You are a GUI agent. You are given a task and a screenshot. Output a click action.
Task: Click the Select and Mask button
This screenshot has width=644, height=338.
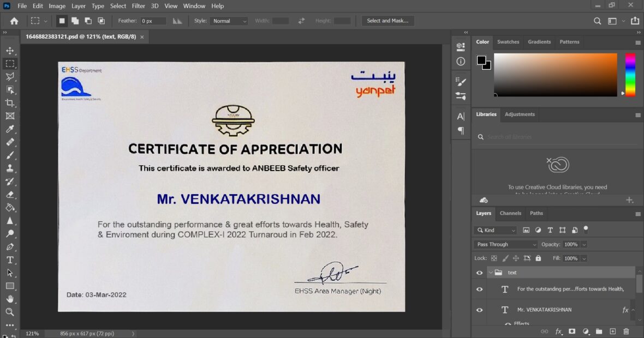(x=387, y=21)
